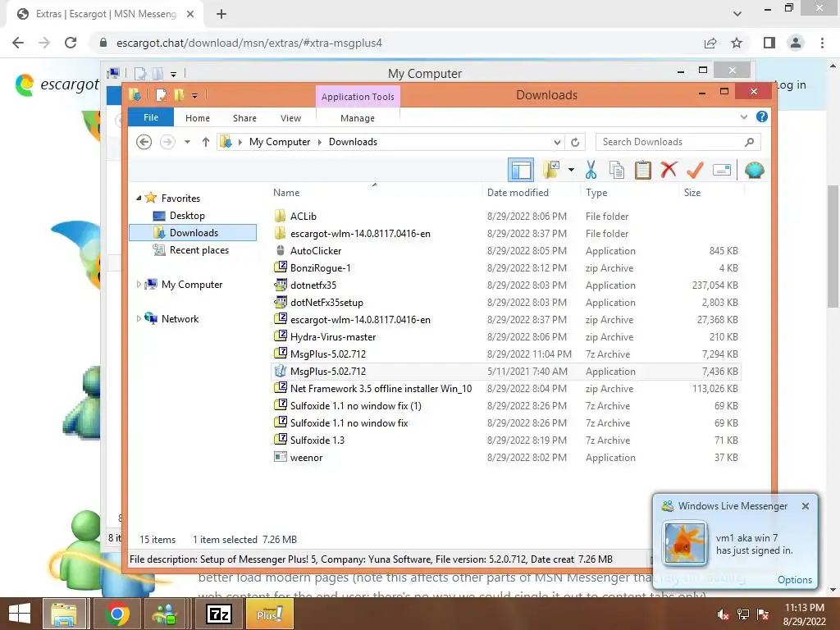Sort files by Size column

[692, 192]
